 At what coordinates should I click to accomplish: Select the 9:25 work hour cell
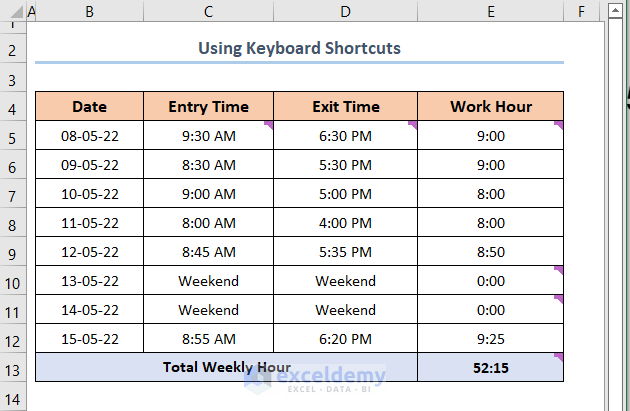click(x=490, y=339)
